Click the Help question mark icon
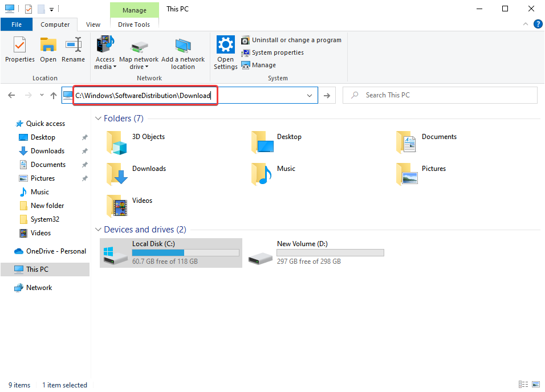Image resolution: width=545 pixels, height=392 pixels. click(x=538, y=24)
